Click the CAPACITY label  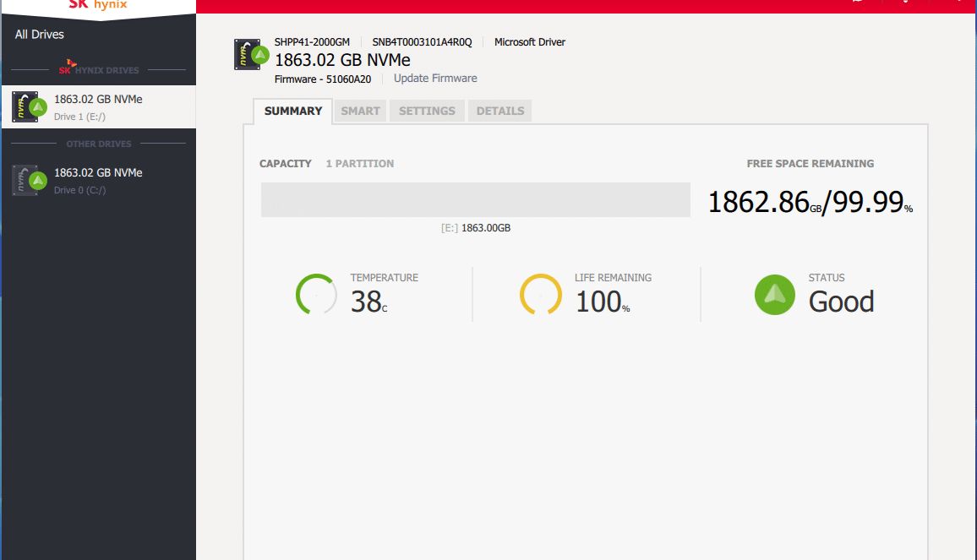point(286,164)
